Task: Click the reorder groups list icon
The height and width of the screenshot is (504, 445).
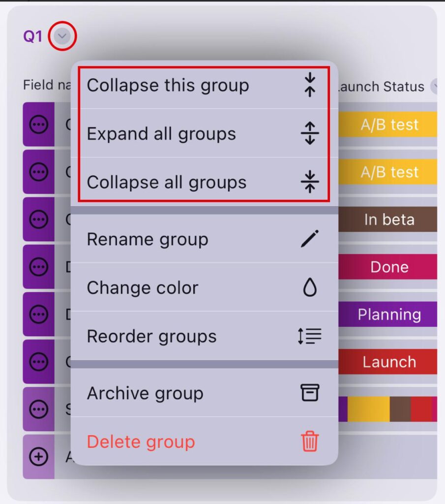Action: coord(310,336)
